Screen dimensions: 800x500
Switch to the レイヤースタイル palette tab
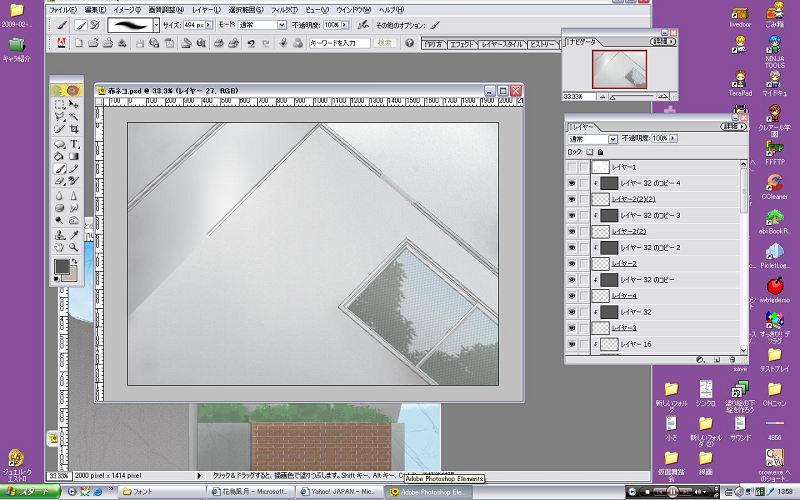click(x=502, y=44)
